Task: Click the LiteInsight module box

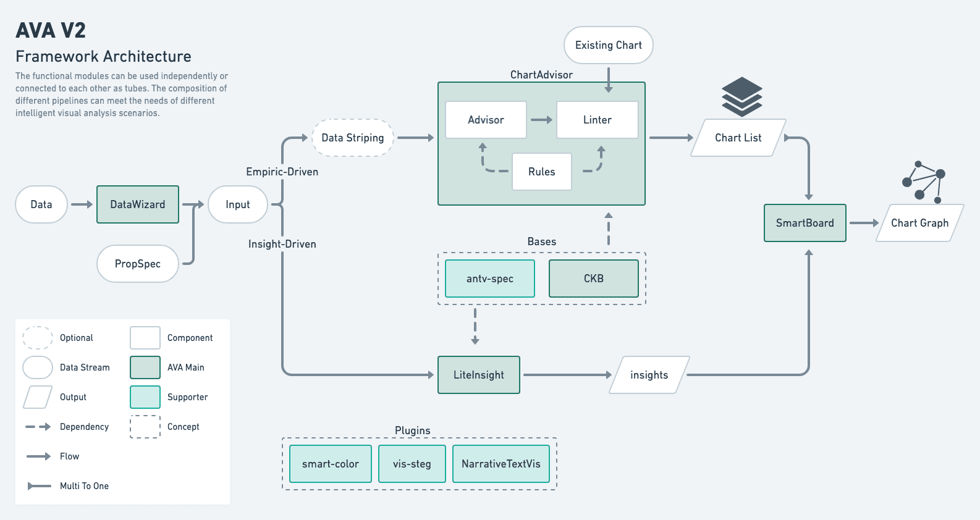Action: 479,375
